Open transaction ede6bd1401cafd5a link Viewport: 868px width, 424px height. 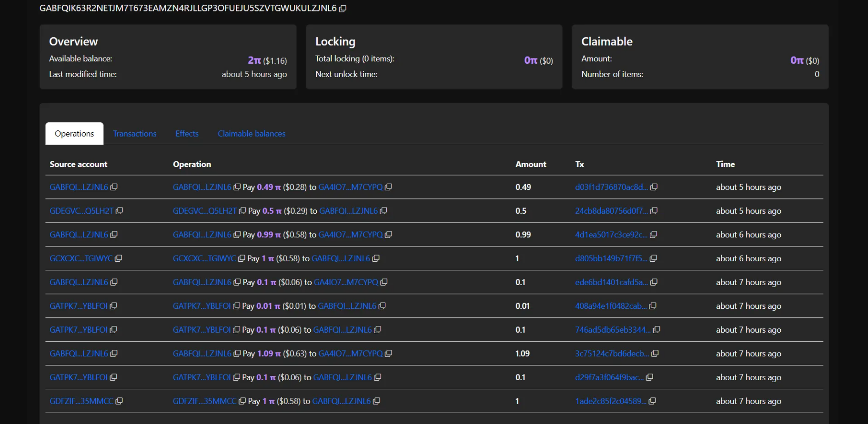611,282
